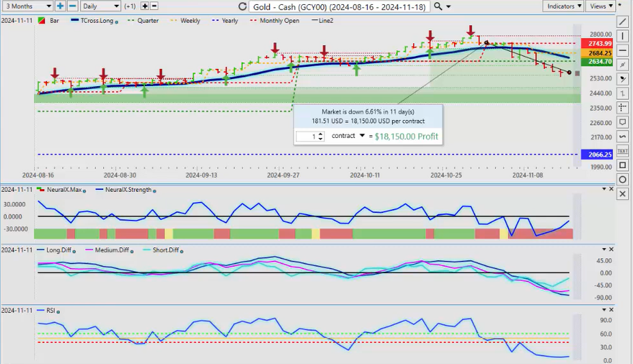The height and width of the screenshot is (364, 633).
Task: Close the RSI indicator panel
Action: [621, 311]
